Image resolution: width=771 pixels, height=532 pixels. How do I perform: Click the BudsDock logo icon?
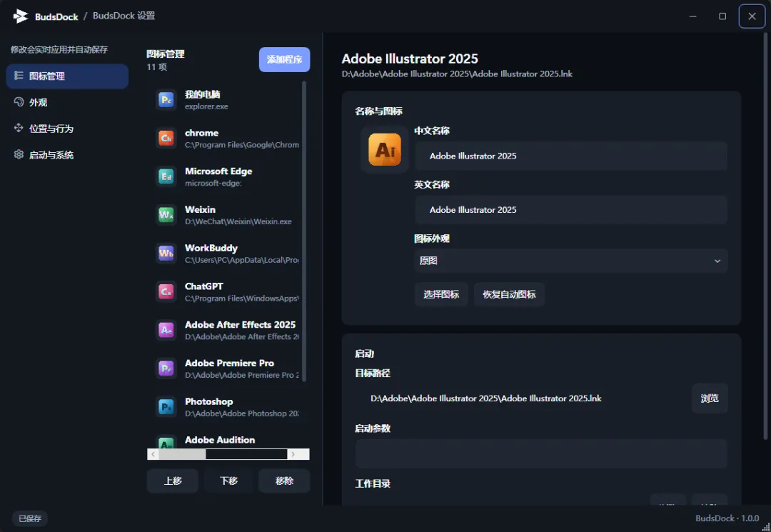point(20,16)
